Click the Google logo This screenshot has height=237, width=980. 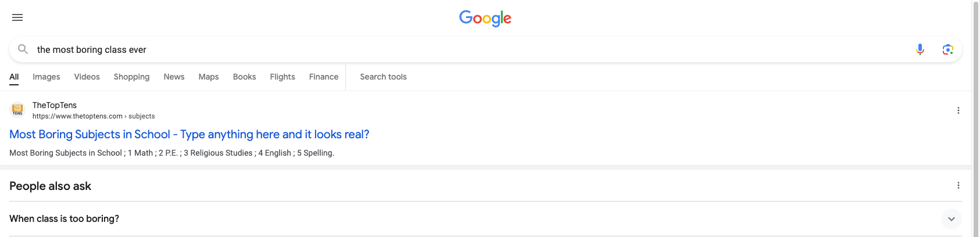(x=485, y=18)
